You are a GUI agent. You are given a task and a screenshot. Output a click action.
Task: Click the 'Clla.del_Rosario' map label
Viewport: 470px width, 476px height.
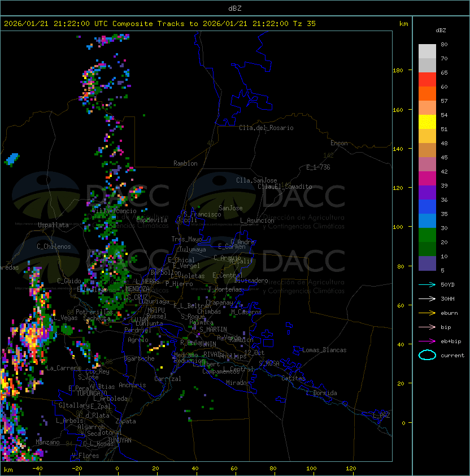266,128
